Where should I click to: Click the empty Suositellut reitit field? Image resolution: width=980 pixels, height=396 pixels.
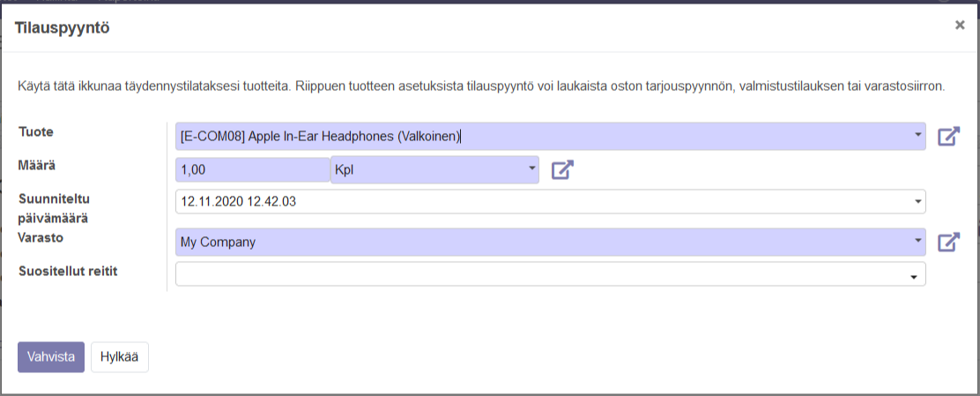pos(551,274)
